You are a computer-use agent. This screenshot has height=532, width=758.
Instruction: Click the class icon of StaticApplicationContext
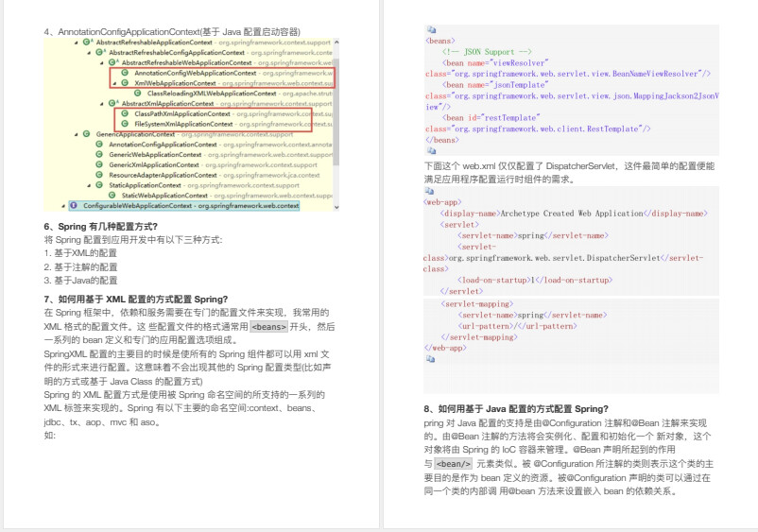(x=99, y=185)
